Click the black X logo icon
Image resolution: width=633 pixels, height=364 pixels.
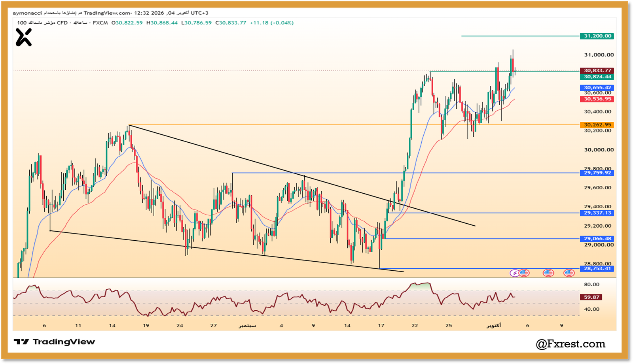24,38
